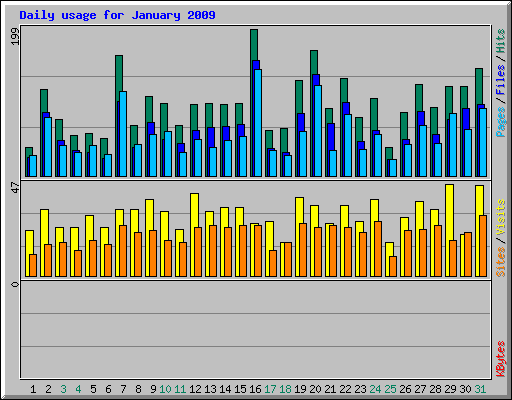
Task: Pick day '23' axis label
Action: point(360,389)
